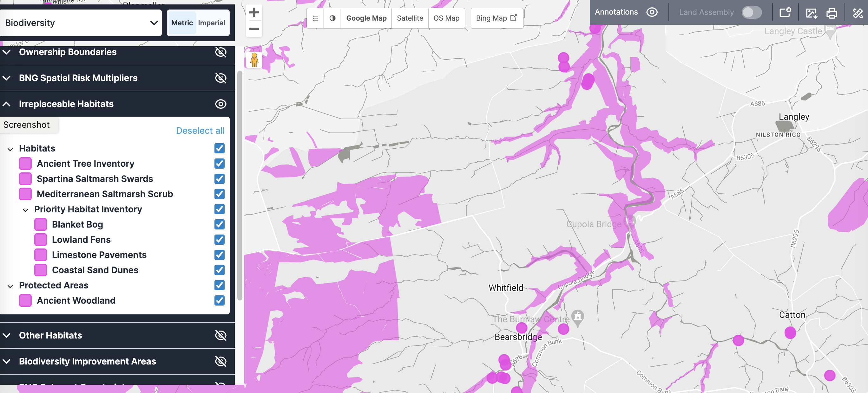Uncheck the Ancient Woodland layer
Viewport: 868px width, 393px height.
219,300
